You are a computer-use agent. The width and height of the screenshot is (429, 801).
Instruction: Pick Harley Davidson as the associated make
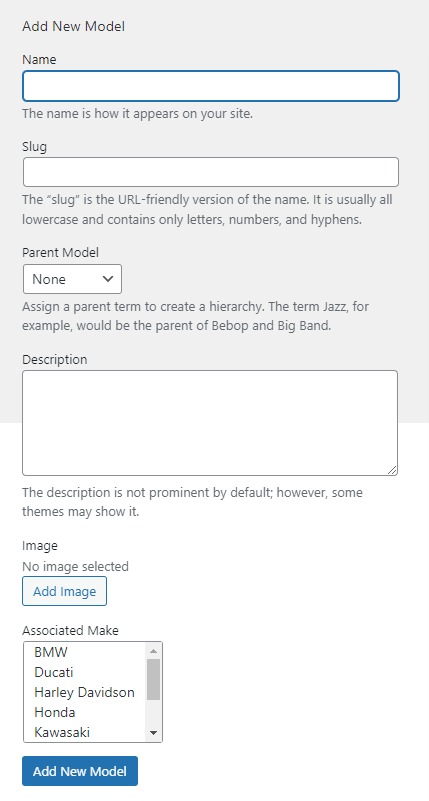click(85, 692)
